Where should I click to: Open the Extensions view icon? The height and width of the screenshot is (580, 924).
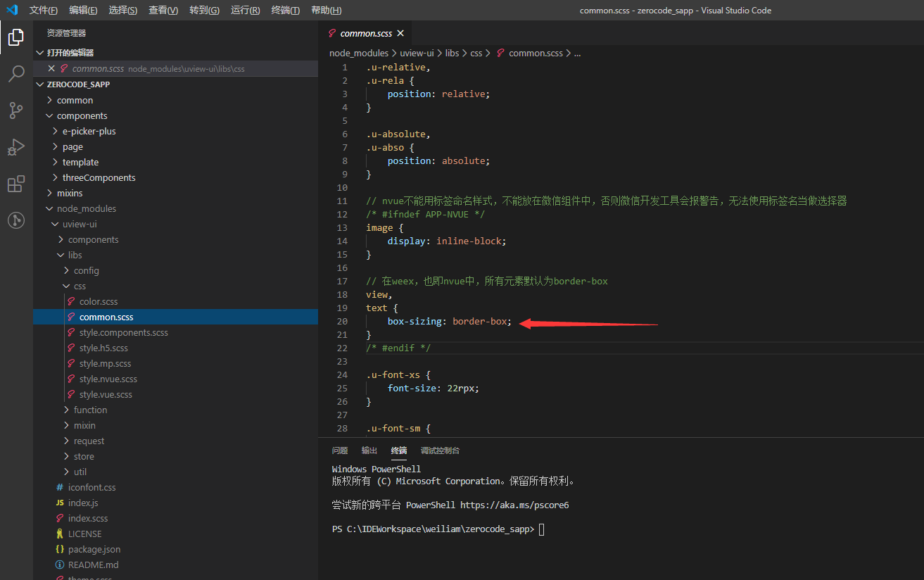coord(15,184)
